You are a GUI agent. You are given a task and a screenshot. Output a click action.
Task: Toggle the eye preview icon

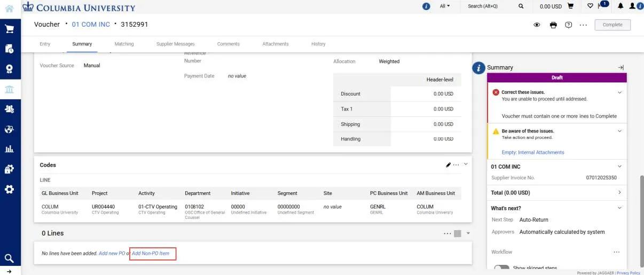point(537,25)
